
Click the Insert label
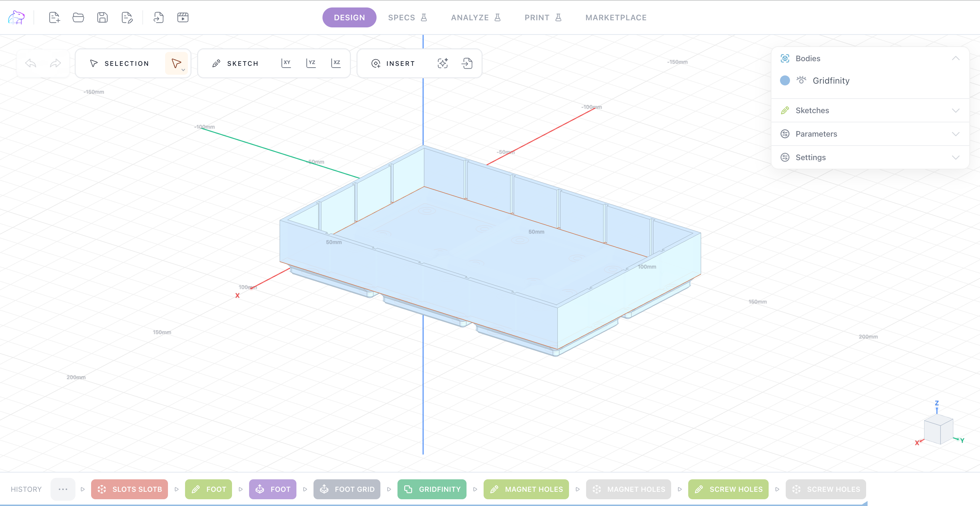pyautogui.click(x=401, y=64)
